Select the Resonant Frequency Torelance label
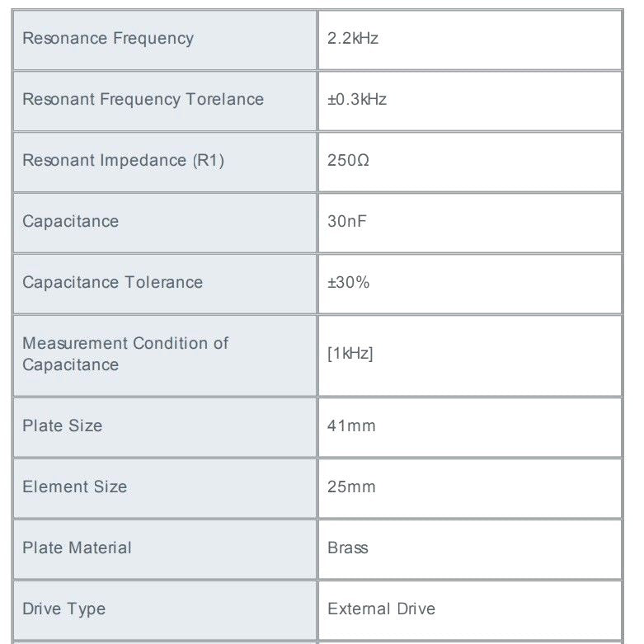 (143, 100)
